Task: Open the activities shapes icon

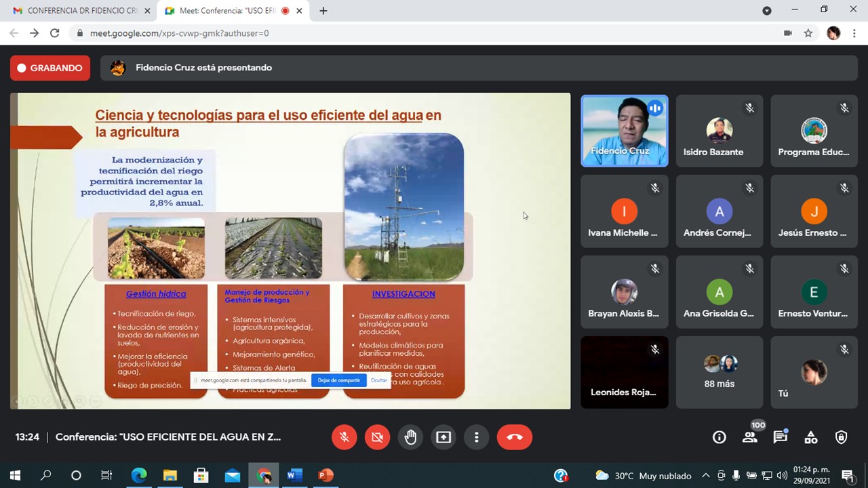Action: click(x=811, y=438)
